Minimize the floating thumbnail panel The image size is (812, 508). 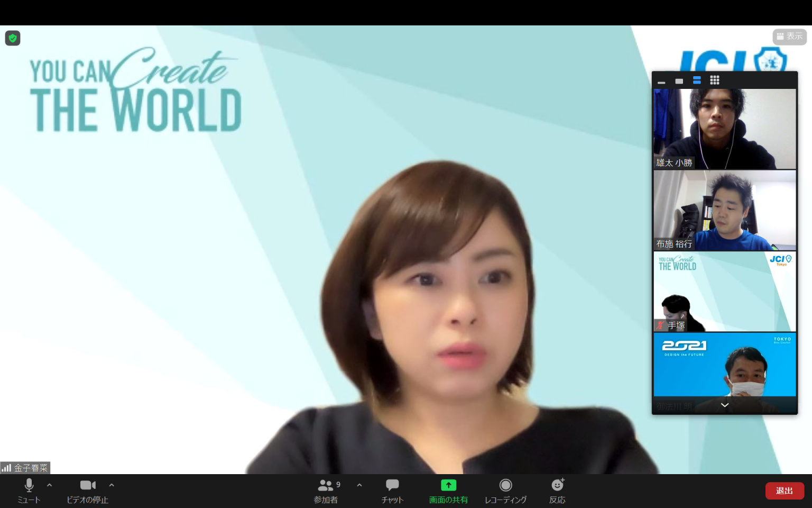[661, 81]
